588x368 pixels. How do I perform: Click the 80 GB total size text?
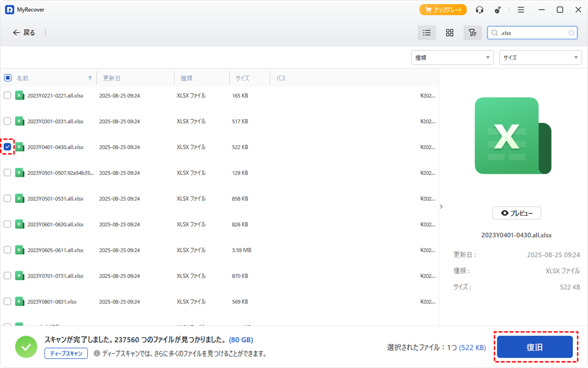pos(241,340)
